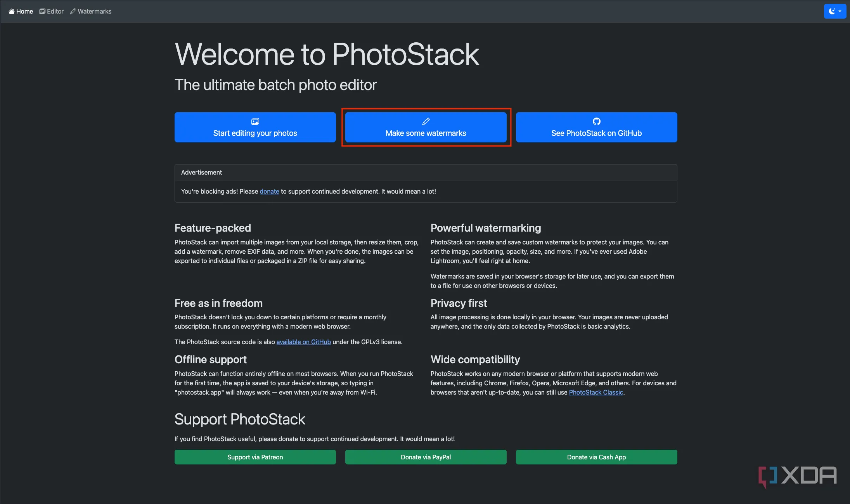Click the Privacy first heading
Image resolution: width=850 pixels, height=504 pixels.
click(x=459, y=303)
